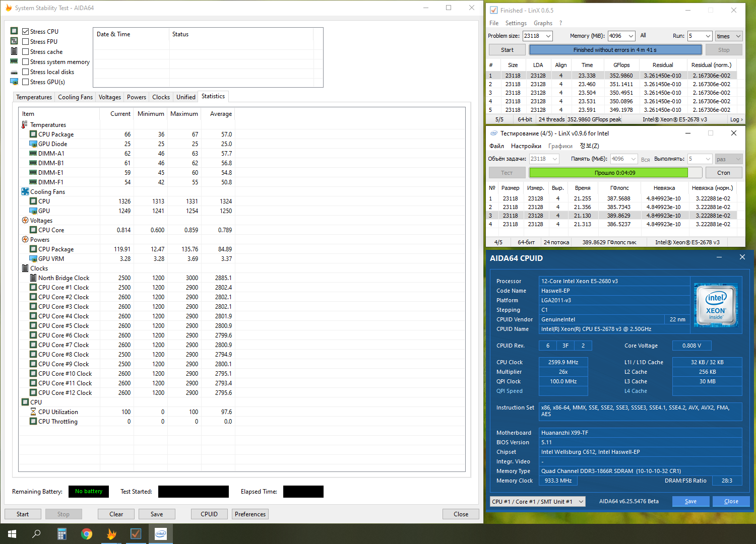Click the Stress FPU percent icon
756x544 pixels.
(x=14, y=41)
